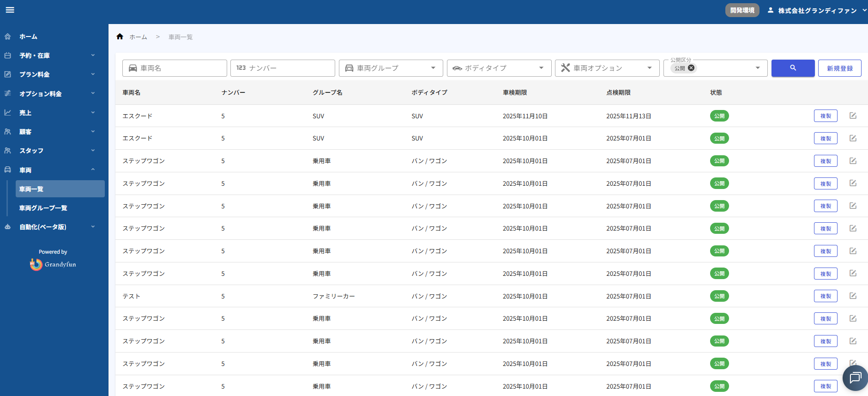
Task: Go to ホーム in the sidebar
Action: pos(28,37)
